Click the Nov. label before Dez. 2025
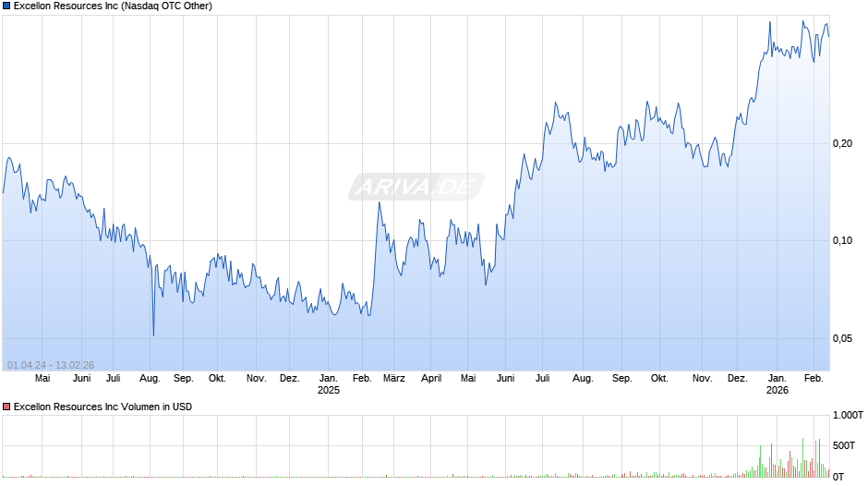 coord(702,378)
